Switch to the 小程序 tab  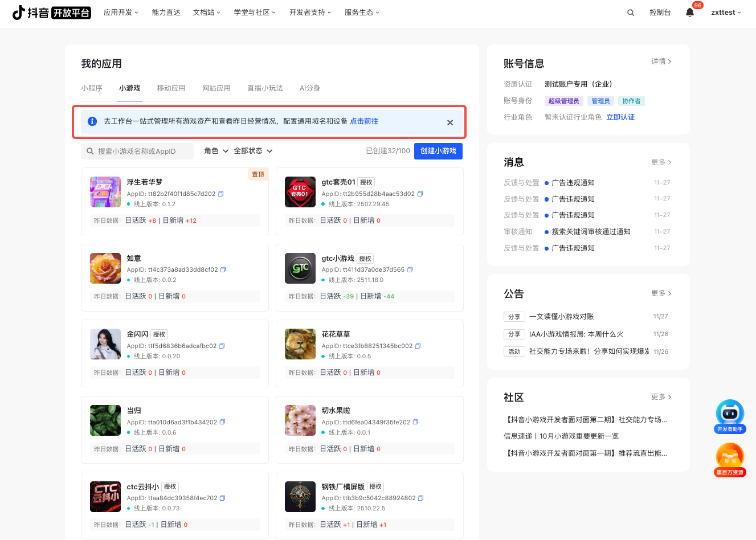click(x=92, y=88)
